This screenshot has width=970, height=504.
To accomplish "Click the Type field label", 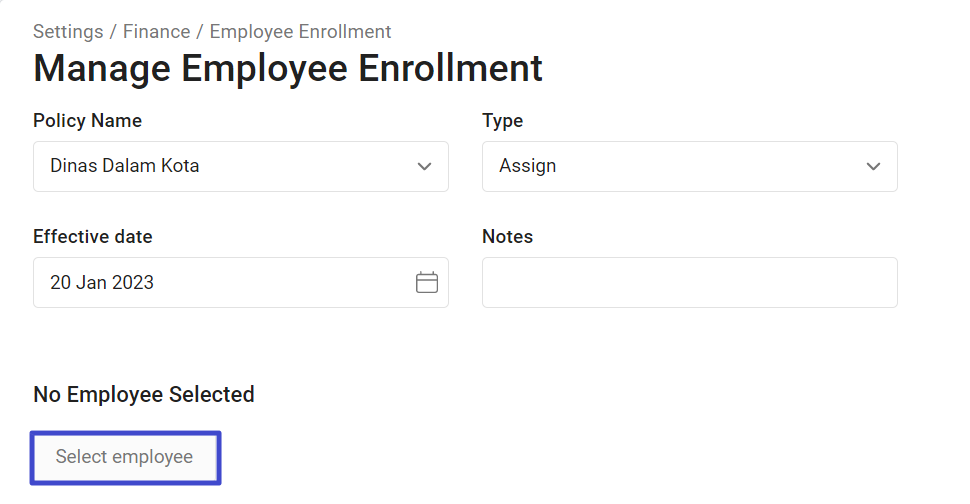I will 502,121.
